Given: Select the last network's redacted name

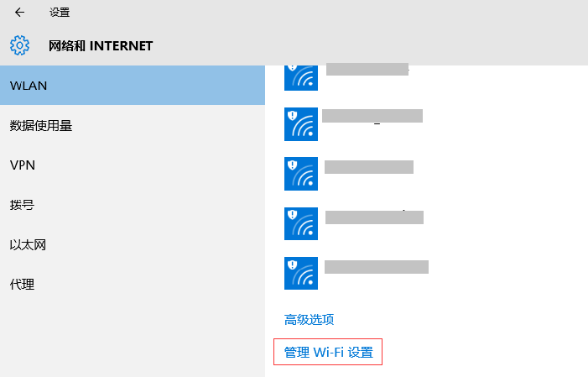Looking at the screenshot, I should [377, 267].
